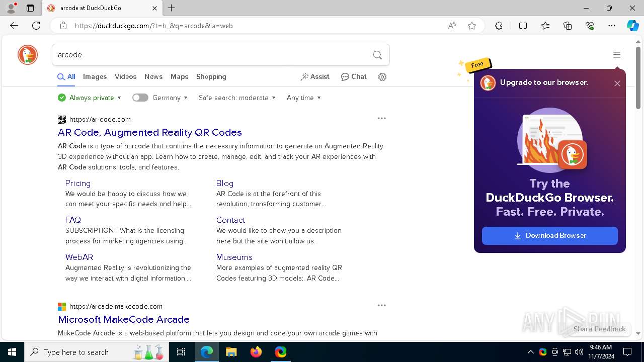
Task: Open Browser essentials icon
Action: (590, 26)
